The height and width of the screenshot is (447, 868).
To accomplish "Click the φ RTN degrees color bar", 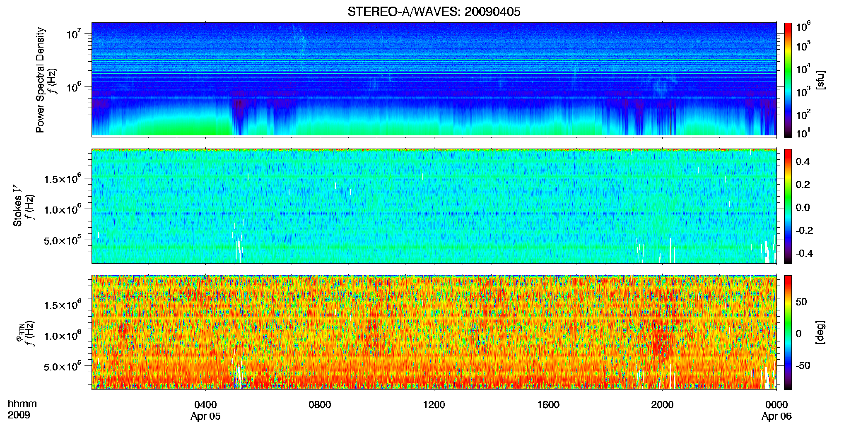I will [788, 332].
